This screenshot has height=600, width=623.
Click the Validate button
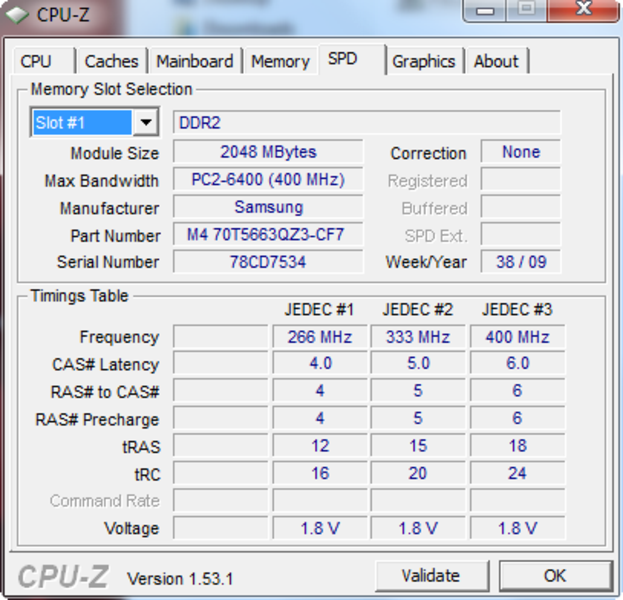(431, 575)
